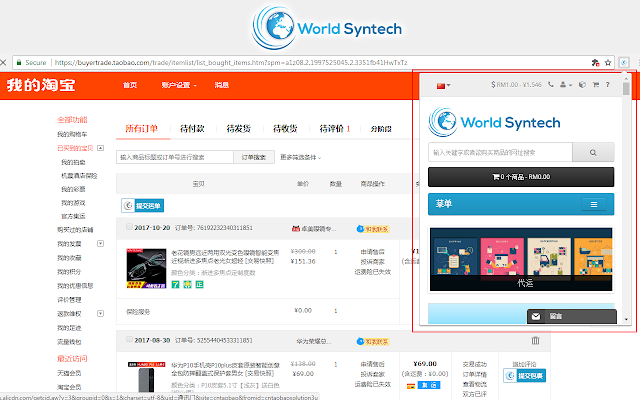The width and height of the screenshot is (640, 400).
Task: Open the globe icon in the popup header
Action: point(582,84)
